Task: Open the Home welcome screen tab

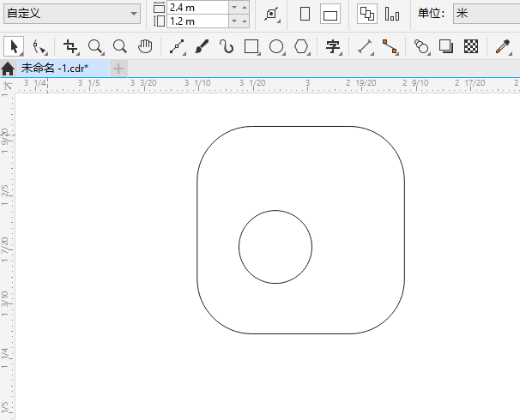Action: click(8, 69)
